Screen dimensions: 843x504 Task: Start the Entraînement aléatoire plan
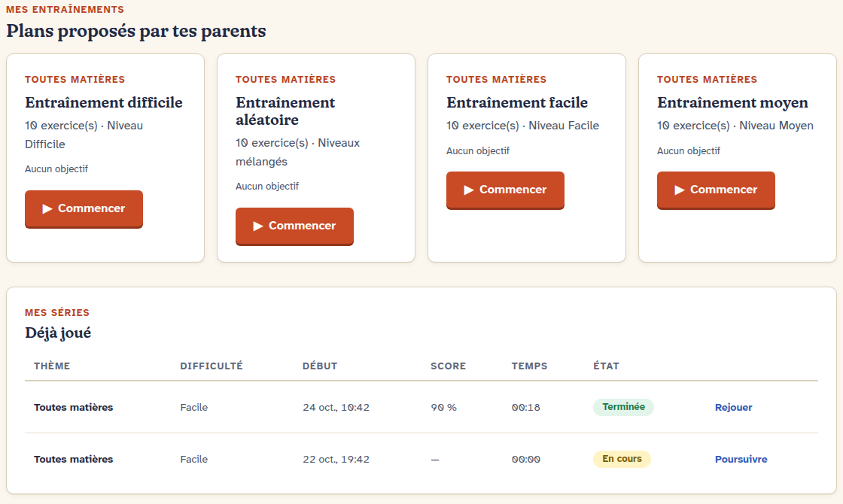[x=294, y=226]
